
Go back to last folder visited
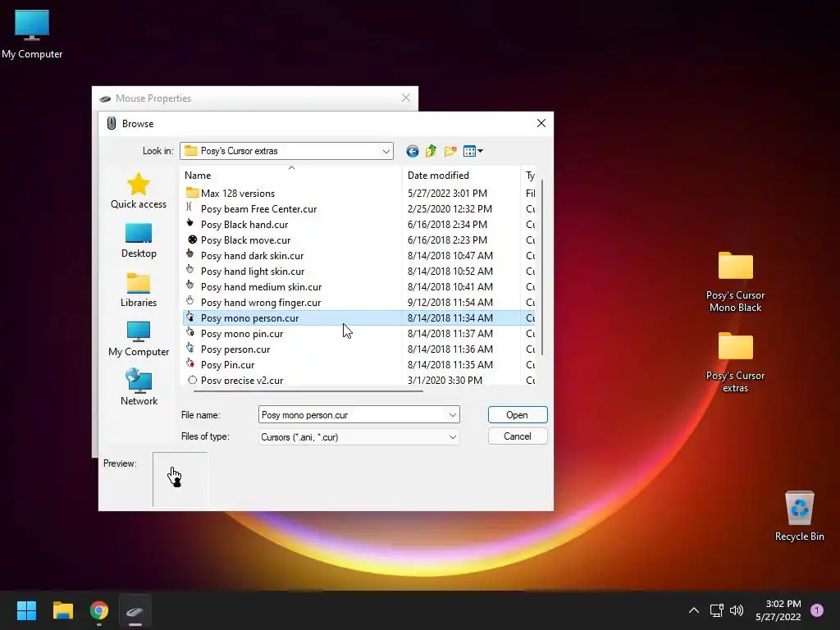[x=412, y=151]
